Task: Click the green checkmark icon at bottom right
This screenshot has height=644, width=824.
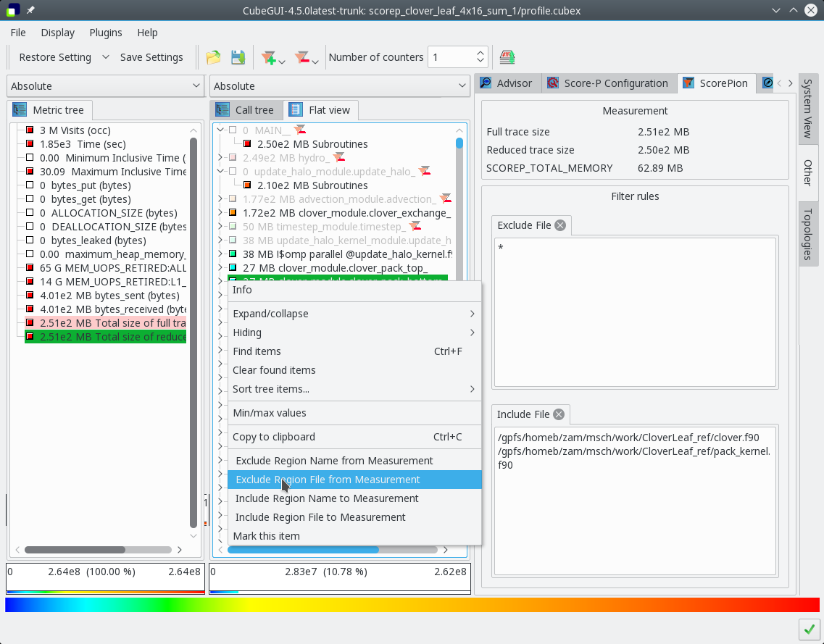Action: 808,629
